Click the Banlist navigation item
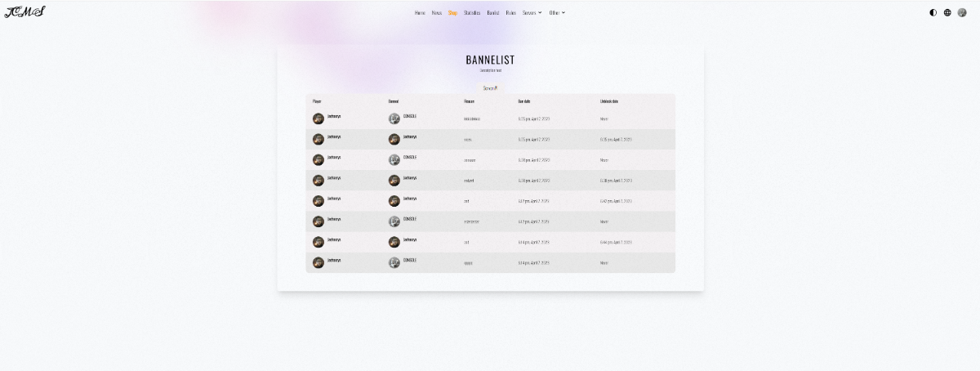 (493, 13)
